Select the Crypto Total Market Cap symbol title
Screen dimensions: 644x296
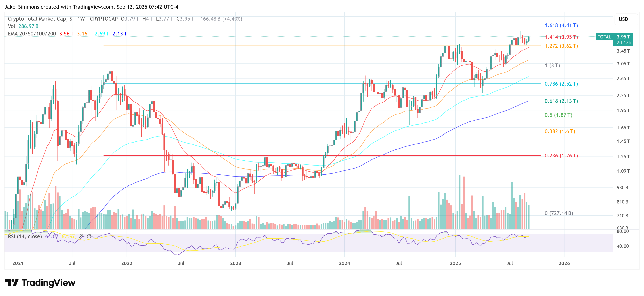tap(37, 19)
